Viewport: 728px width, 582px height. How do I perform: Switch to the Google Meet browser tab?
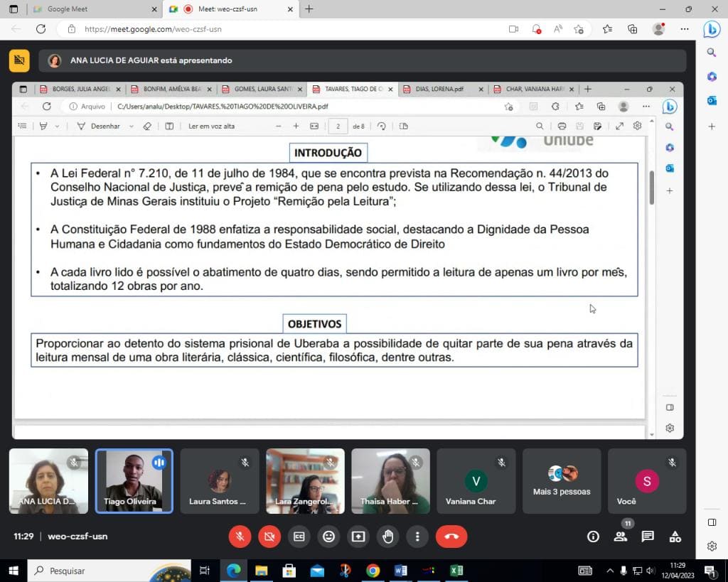tap(95, 9)
